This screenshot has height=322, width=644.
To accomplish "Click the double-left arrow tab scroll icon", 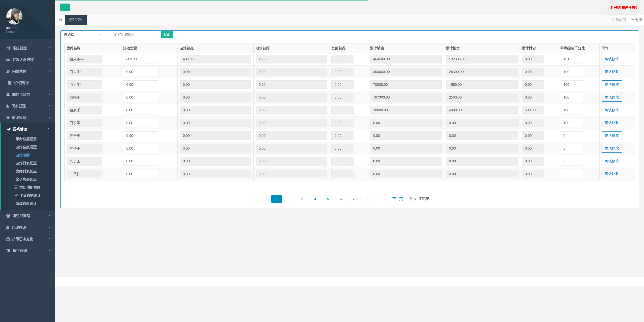I will coord(60,20).
